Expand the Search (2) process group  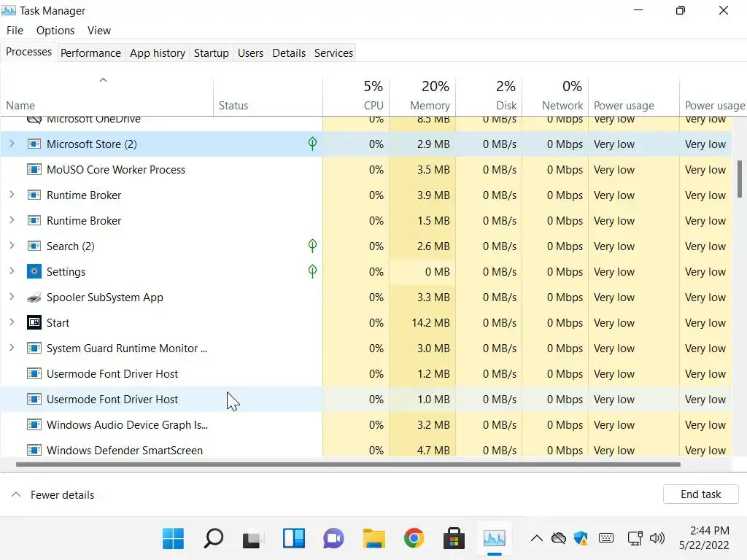click(12, 245)
